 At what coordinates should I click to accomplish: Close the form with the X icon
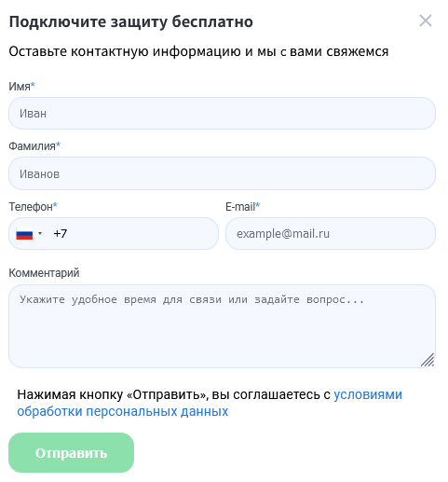425,21
